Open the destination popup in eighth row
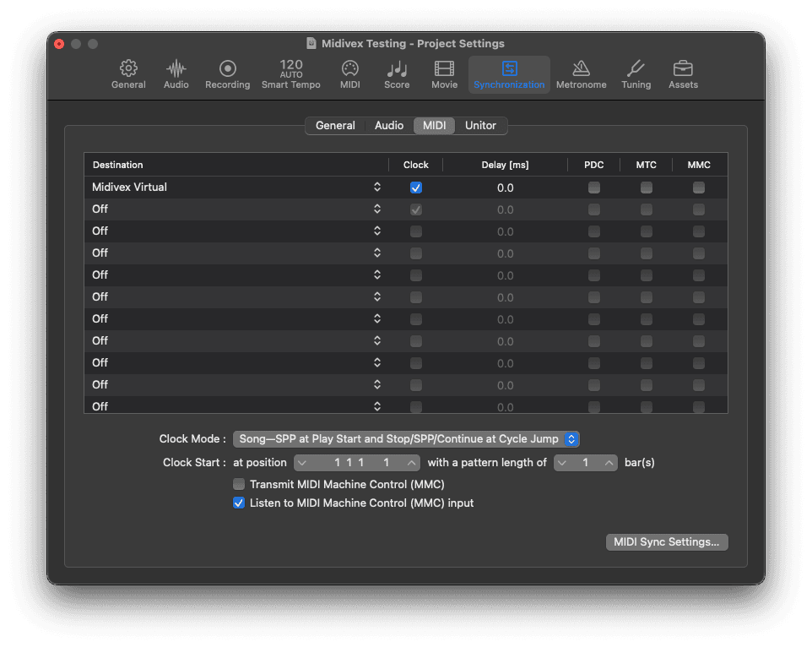The height and width of the screenshot is (647, 812). pyautogui.click(x=377, y=341)
